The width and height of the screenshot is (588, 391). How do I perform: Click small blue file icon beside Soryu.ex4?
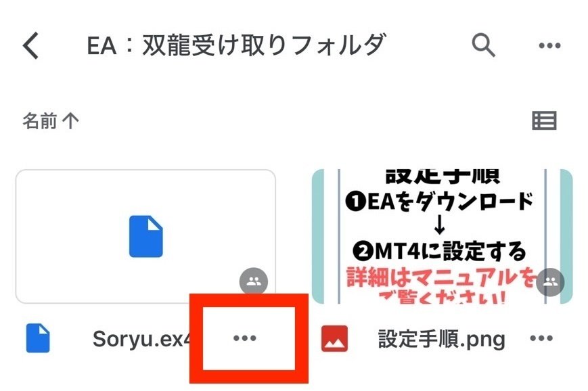38,338
